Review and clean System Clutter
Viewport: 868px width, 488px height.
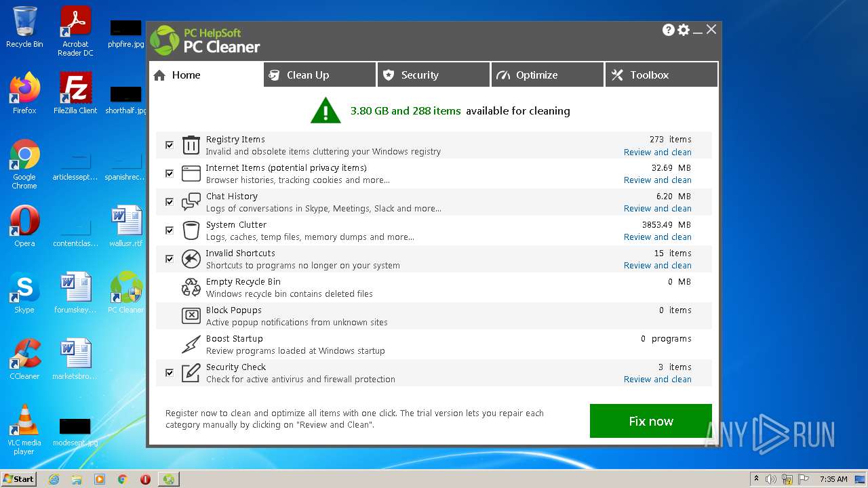(658, 237)
